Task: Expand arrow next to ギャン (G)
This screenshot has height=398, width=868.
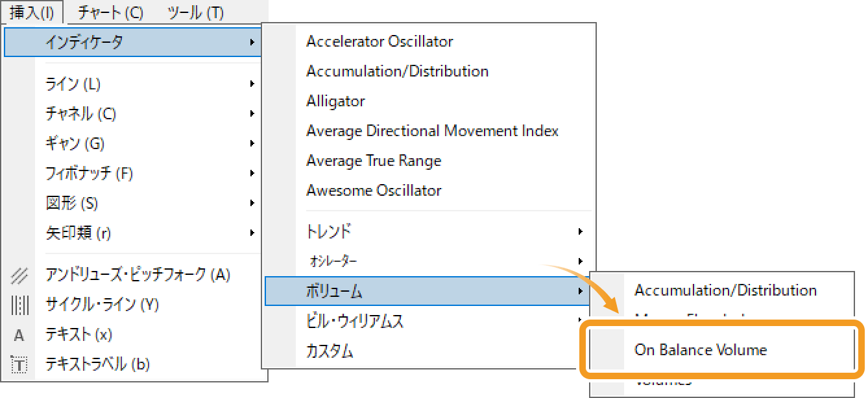Action: coord(252,143)
